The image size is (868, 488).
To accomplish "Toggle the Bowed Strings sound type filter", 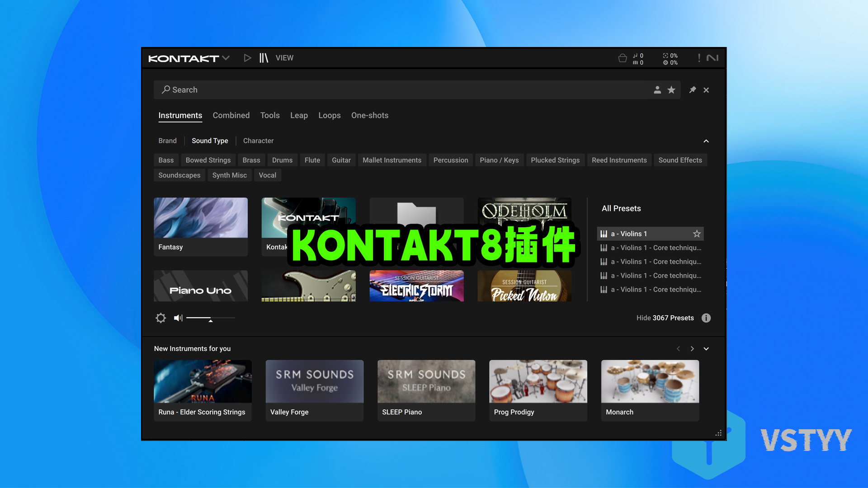I will tap(208, 160).
